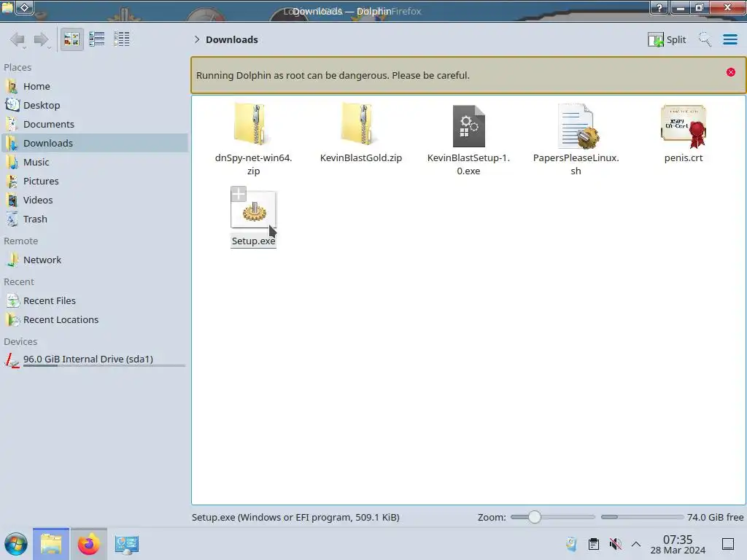Click the Downloads breadcrumb label
The image size is (747, 560).
[x=231, y=39]
